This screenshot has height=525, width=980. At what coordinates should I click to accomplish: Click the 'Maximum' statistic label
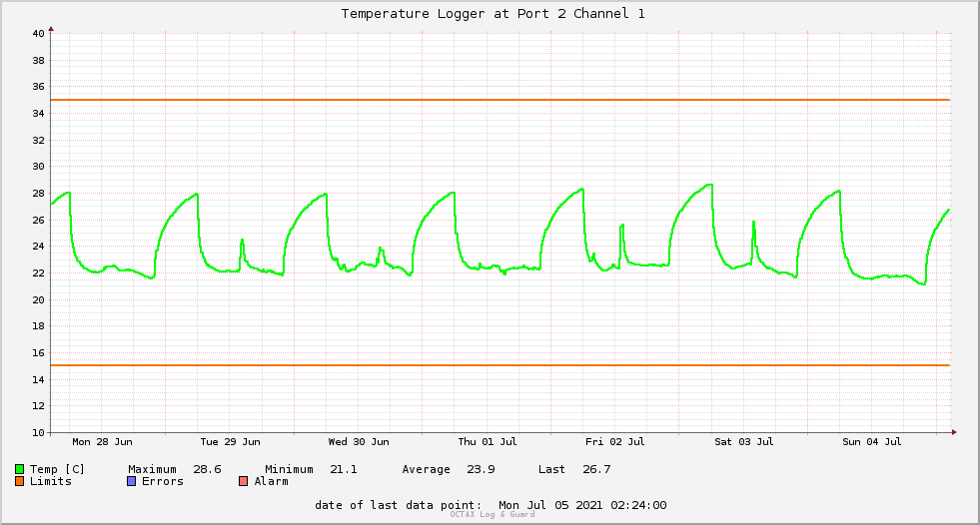(152, 469)
